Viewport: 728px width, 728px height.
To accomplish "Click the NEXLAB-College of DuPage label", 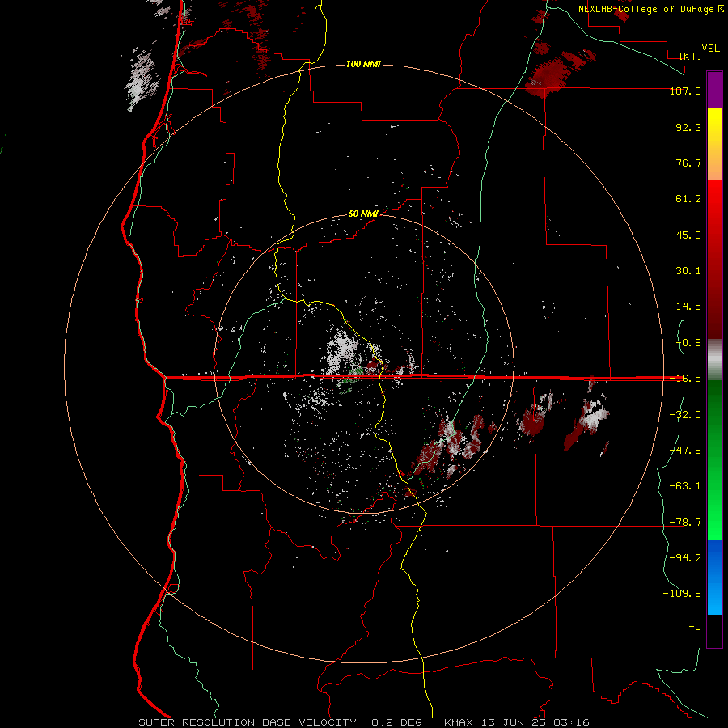I will pyautogui.click(x=651, y=9).
